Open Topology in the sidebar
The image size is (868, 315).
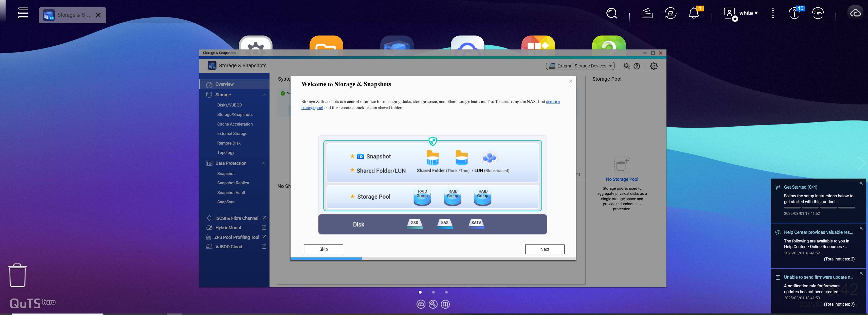226,153
